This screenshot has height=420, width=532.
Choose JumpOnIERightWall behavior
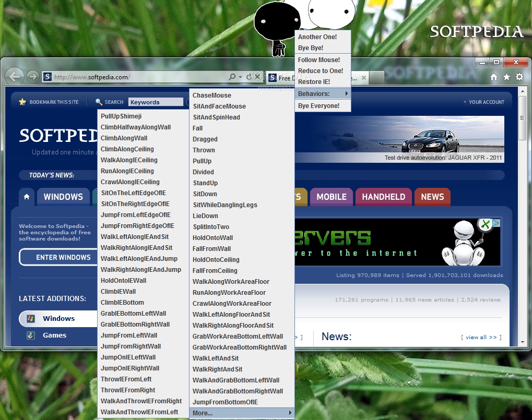tap(143, 368)
